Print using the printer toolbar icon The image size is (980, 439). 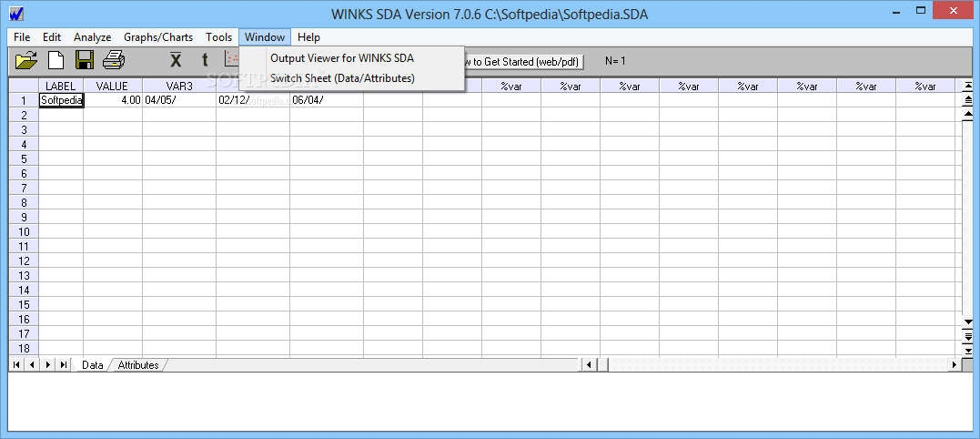coord(114,60)
